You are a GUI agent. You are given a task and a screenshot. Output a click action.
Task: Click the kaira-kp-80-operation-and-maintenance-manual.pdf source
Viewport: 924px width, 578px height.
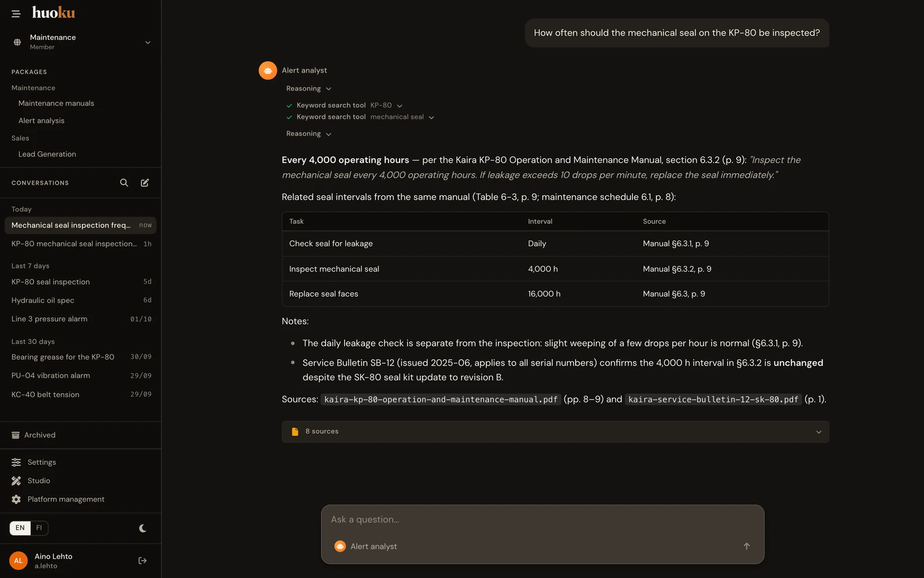pos(441,399)
